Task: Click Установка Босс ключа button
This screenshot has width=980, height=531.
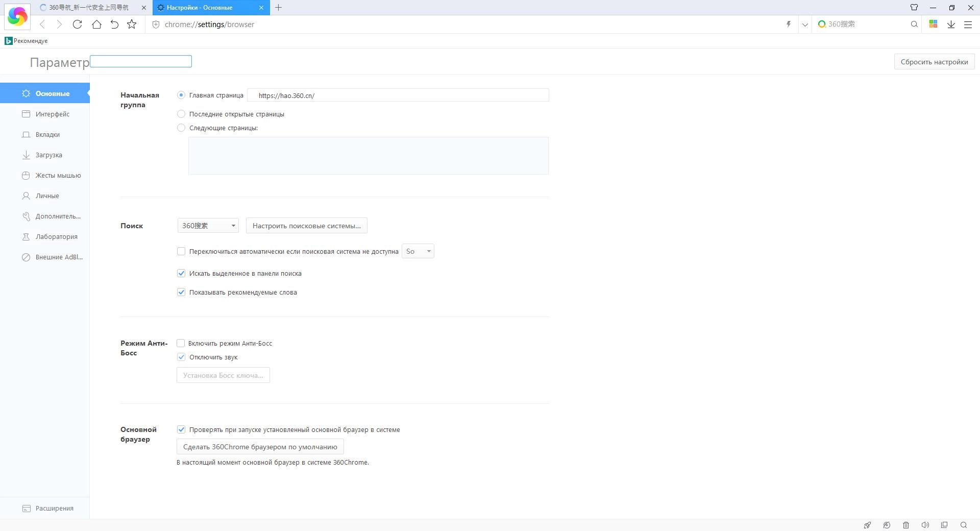Action: pos(223,375)
